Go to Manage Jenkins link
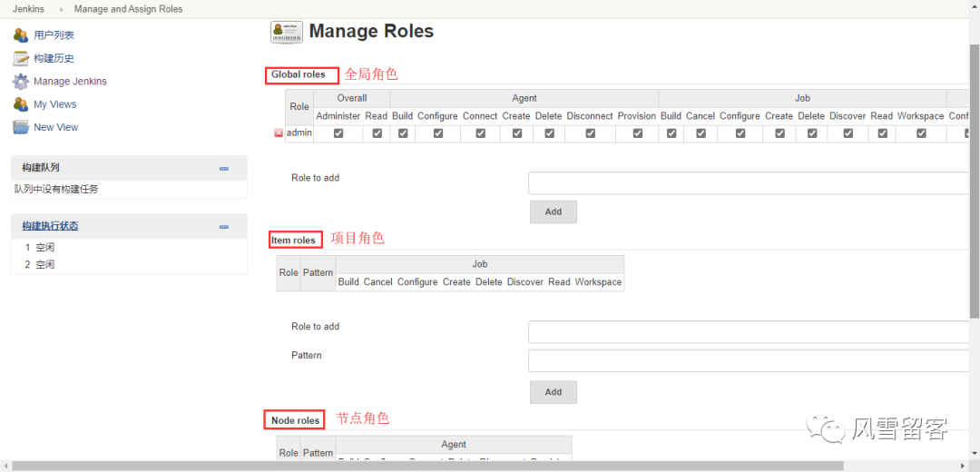Screen dimensions: 980x472 click(70, 82)
